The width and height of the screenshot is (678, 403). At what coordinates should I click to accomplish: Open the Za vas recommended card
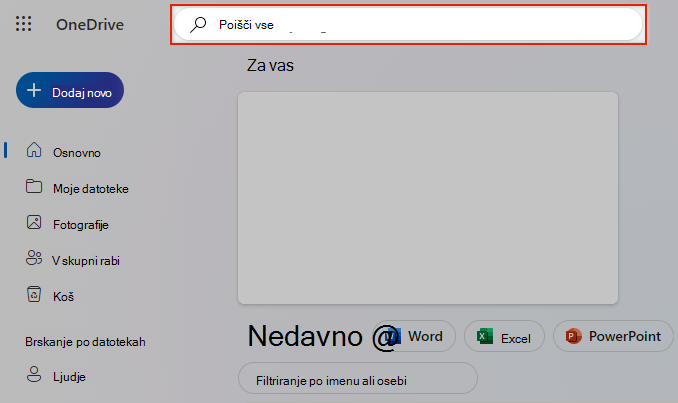[x=428, y=198]
